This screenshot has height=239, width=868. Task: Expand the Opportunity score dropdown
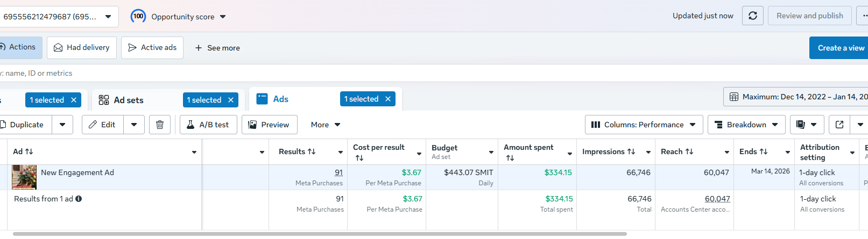tap(223, 17)
